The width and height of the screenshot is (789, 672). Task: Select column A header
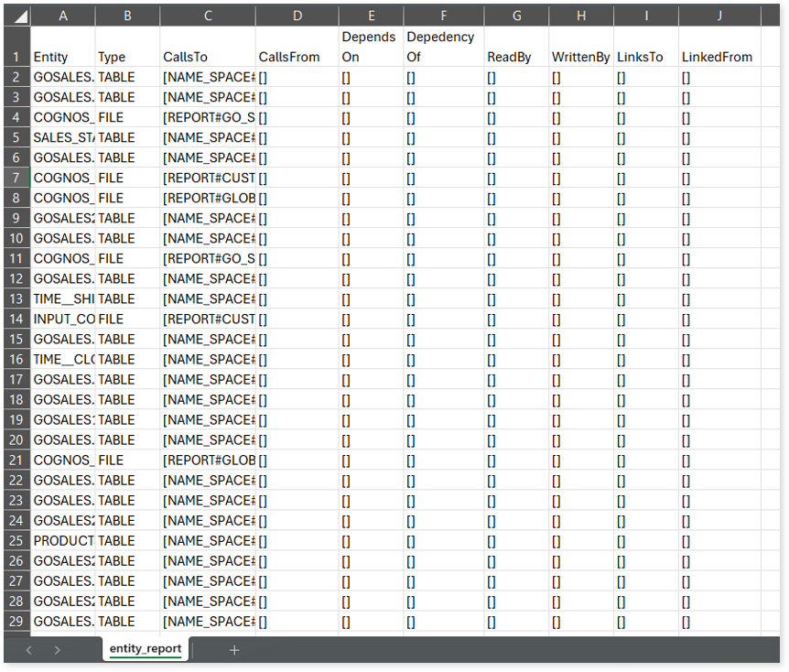pos(62,16)
